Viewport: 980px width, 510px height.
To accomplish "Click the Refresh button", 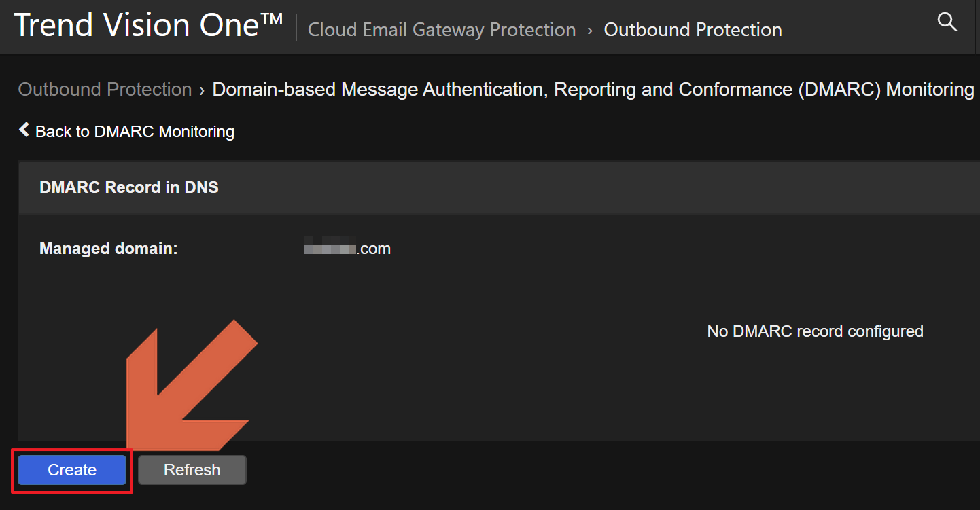I will tap(192, 470).
